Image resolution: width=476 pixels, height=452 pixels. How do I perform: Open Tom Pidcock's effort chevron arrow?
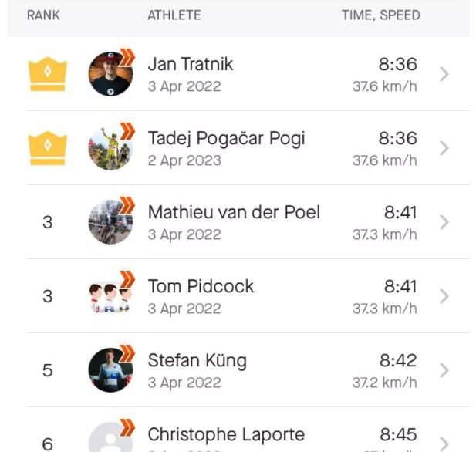point(444,296)
